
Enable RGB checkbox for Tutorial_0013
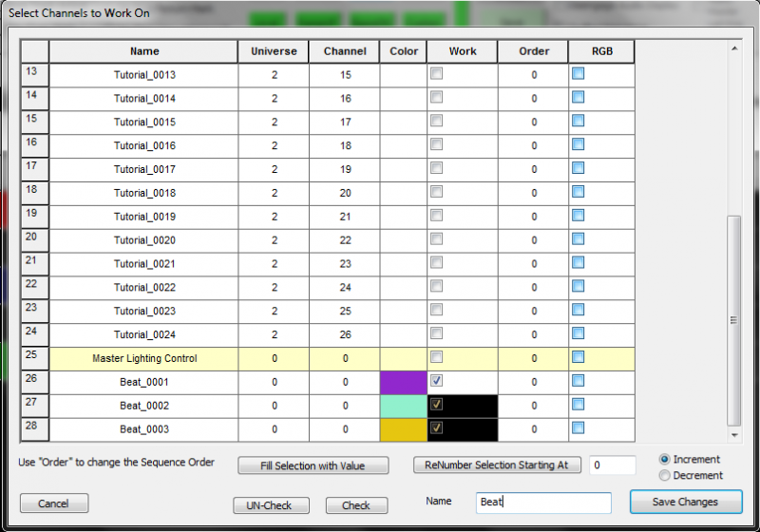pos(578,74)
